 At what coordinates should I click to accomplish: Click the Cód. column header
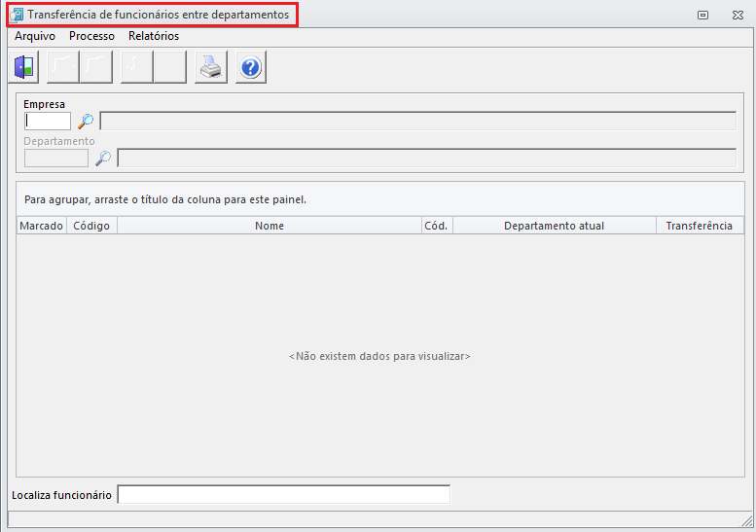point(437,226)
